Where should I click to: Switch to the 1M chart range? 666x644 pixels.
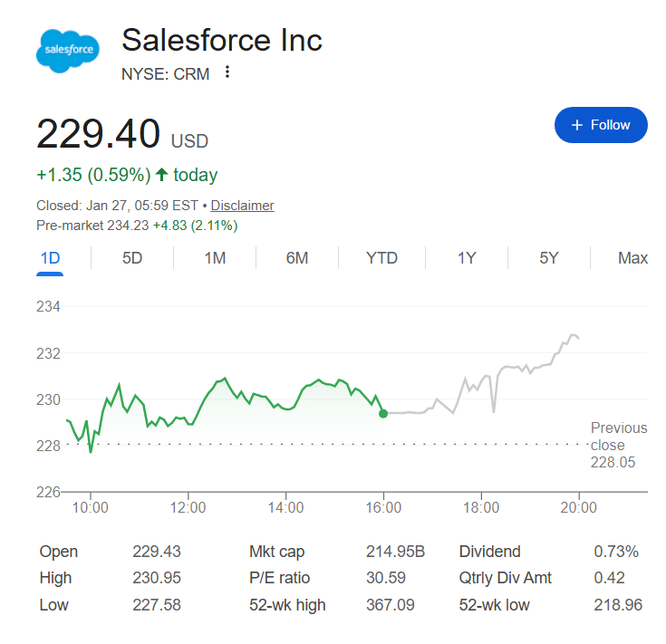coord(215,258)
